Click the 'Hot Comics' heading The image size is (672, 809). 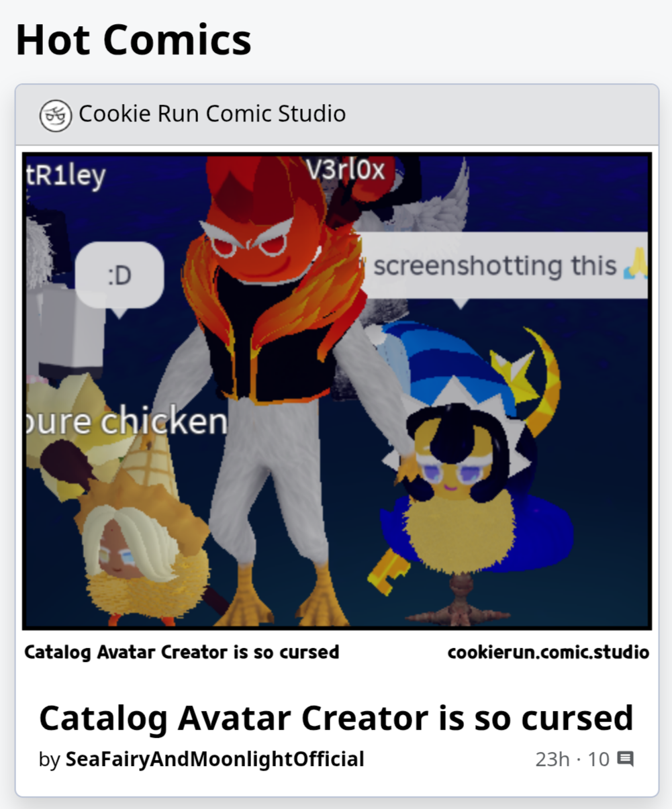(134, 39)
